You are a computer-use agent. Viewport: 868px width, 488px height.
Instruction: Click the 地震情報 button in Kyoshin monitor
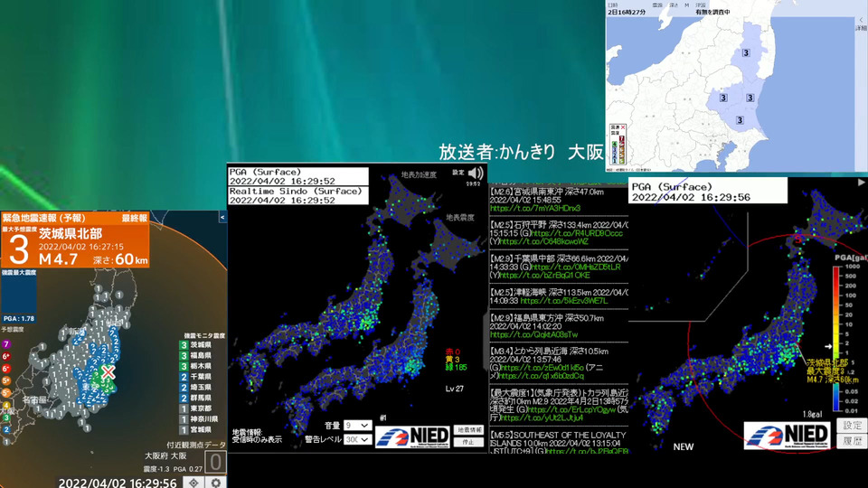coord(468,430)
